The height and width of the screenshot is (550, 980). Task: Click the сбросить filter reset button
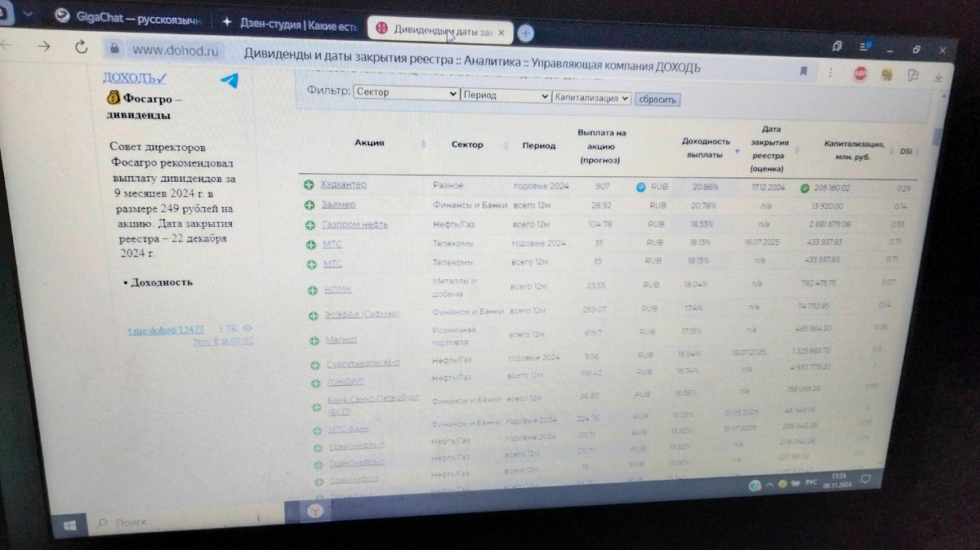coord(657,100)
